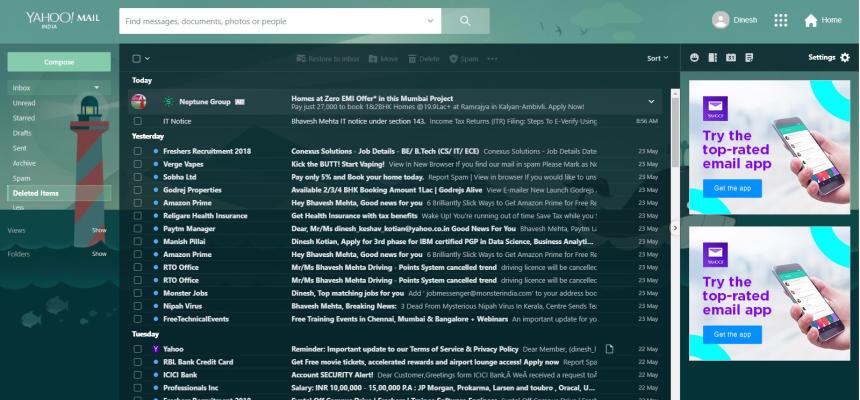The width and height of the screenshot is (860, 400).
Task: Open the Spam folder in sidebar
Action: point(21,178)
